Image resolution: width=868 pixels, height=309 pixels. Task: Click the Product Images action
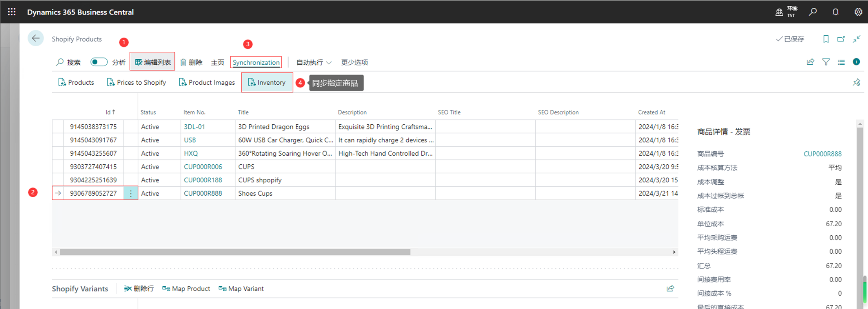(207, 82)
